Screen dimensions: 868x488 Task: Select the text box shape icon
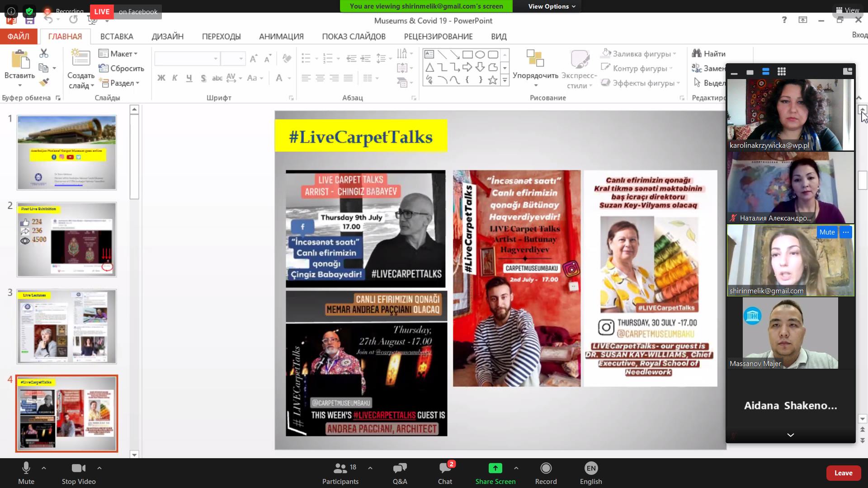(x=429, y=55)
